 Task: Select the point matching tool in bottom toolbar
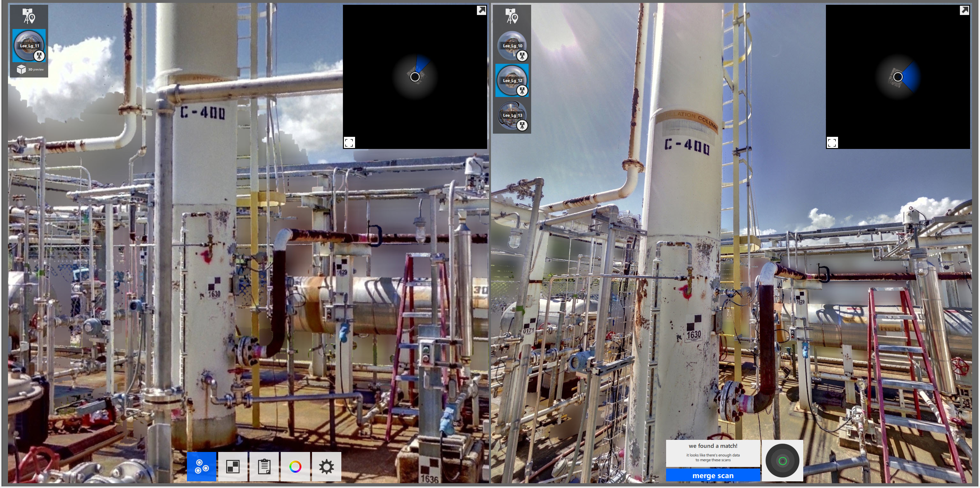tap(202, 467)
